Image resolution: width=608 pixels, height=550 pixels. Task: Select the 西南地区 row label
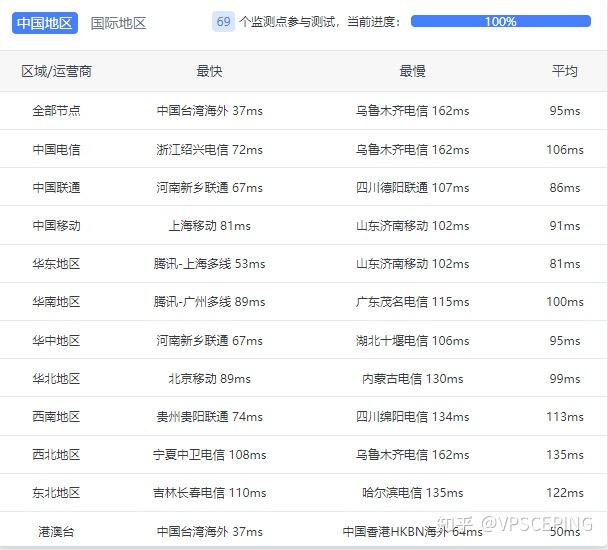click(56, 417)
